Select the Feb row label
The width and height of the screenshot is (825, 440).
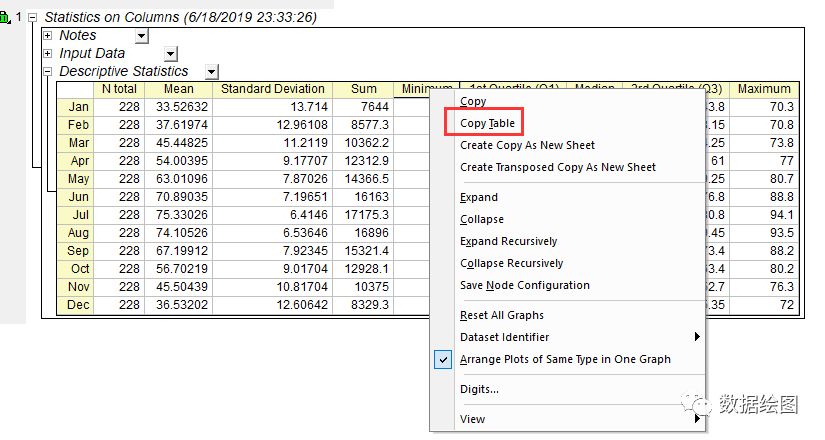click(x=75, y=125)
